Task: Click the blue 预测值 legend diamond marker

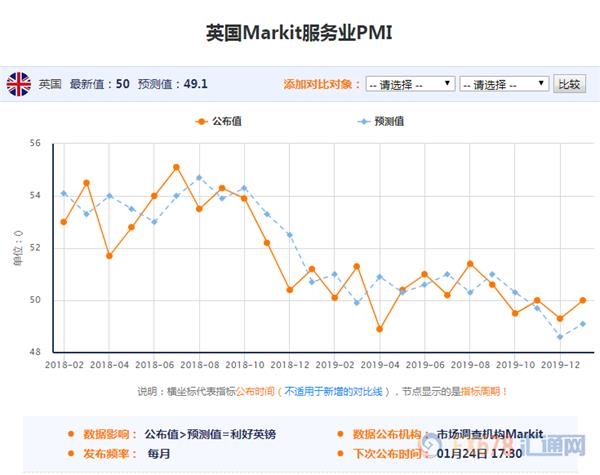Action: point(363,121)
